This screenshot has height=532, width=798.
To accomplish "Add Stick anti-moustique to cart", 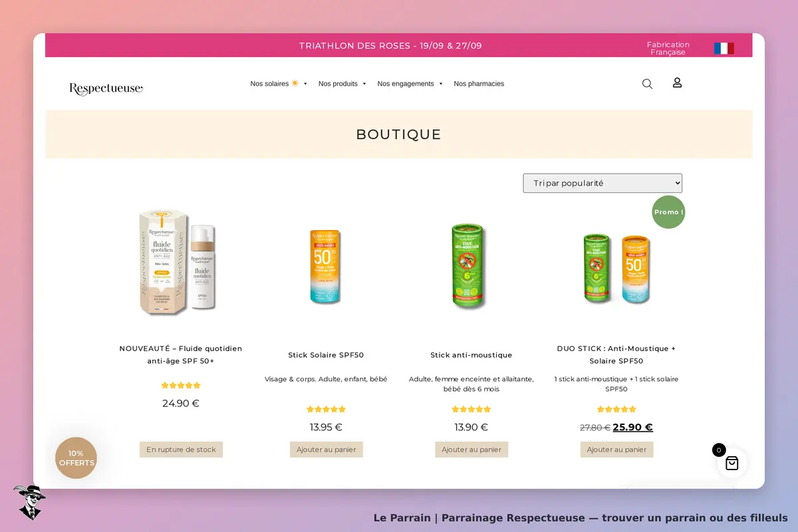I will (x=471, y=450).
